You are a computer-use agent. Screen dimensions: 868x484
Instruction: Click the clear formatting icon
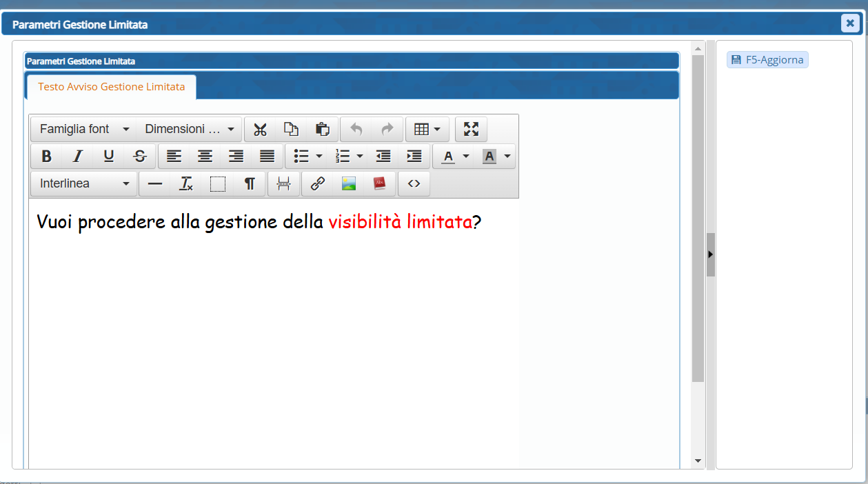point(186,184)
